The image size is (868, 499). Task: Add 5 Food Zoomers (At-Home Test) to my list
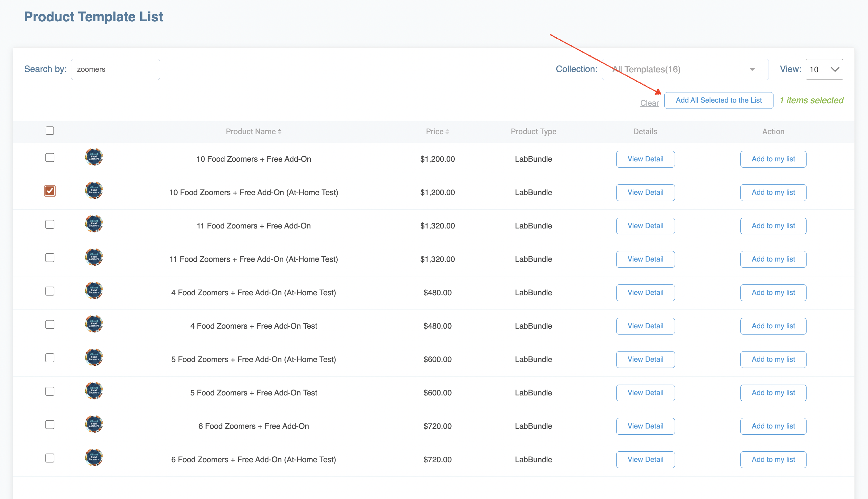tap(773, 359)
